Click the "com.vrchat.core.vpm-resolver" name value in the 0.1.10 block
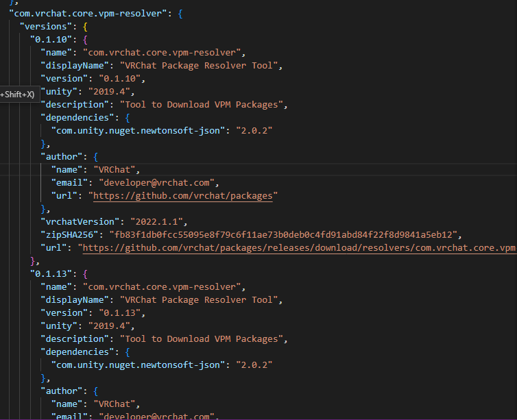This screenshot has width=517, height=420. pyautogui.click(x=162, y=53)
